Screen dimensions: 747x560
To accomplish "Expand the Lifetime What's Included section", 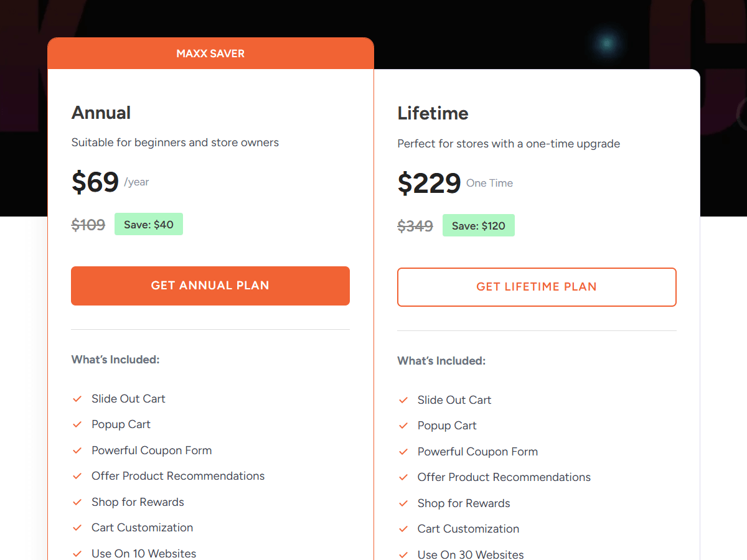I will pos(441,360).
